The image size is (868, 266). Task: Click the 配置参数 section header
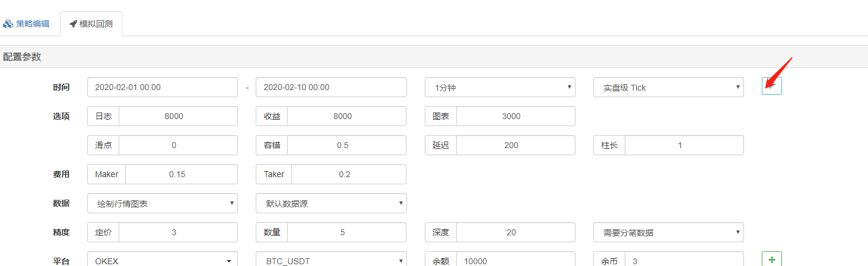(434, 57)
